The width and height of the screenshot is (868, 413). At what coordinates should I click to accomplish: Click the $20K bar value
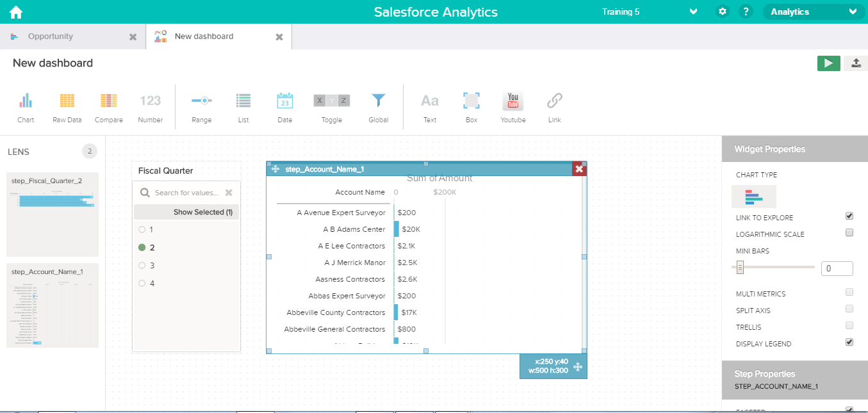411,229
